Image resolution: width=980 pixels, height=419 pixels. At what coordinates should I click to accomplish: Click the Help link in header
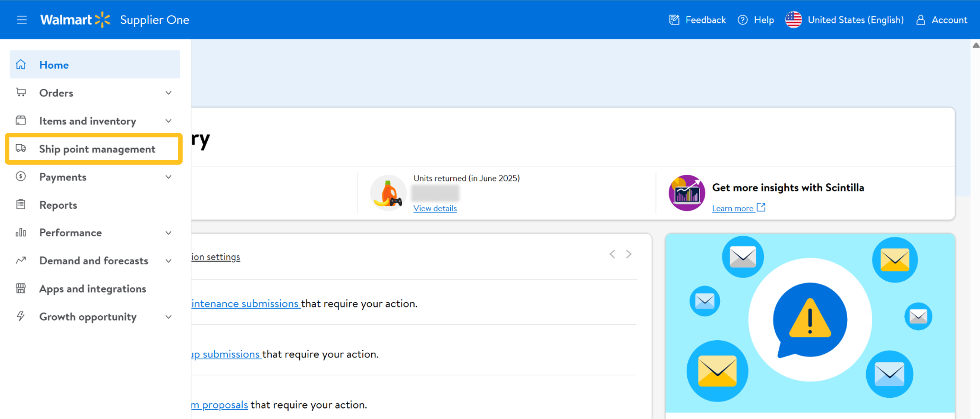(764, 20)
